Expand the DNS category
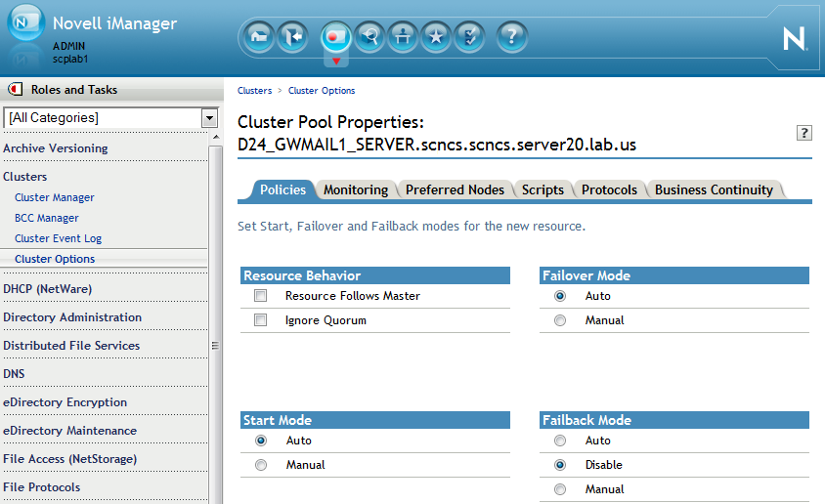Viewport: 825px width, 504px height. pyautogui.click(x=14, y=374)
